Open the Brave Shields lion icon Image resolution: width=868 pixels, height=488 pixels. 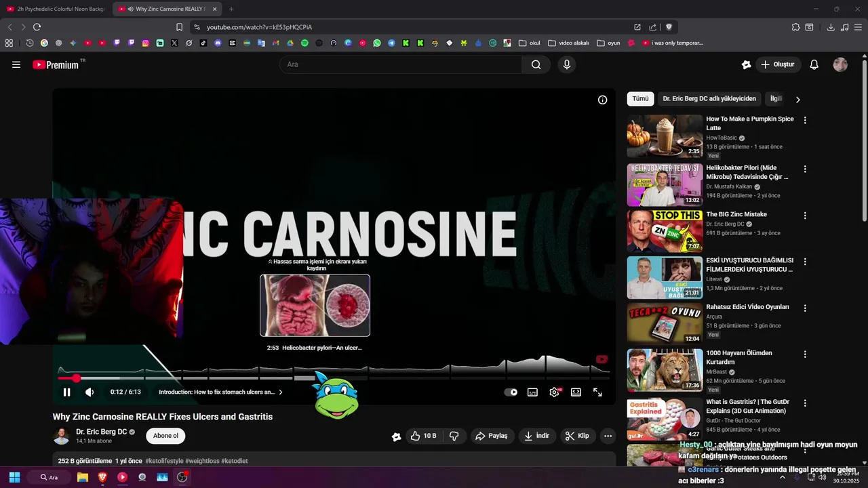click(669, 27)
